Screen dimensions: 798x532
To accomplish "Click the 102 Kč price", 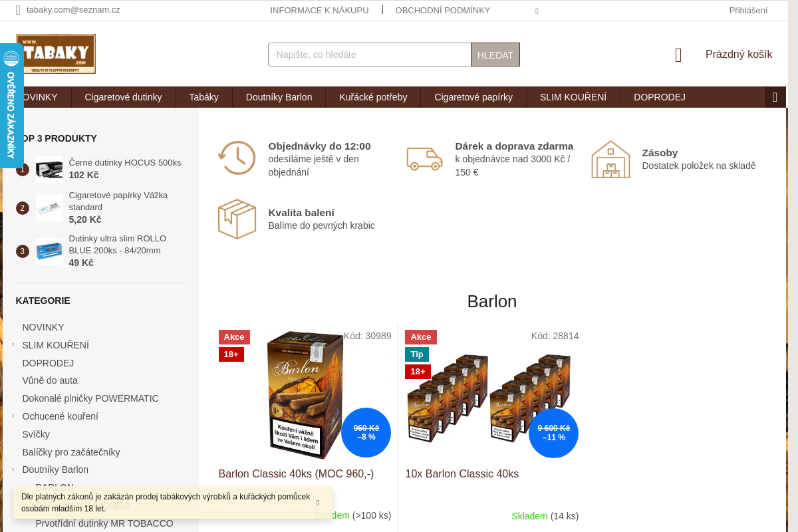I will click(84, 175).
